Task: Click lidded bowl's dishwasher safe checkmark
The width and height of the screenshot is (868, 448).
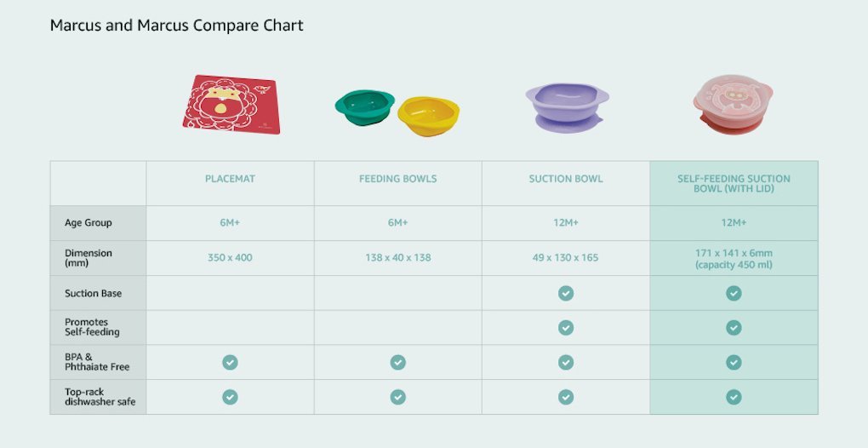Action: [734, 397]
